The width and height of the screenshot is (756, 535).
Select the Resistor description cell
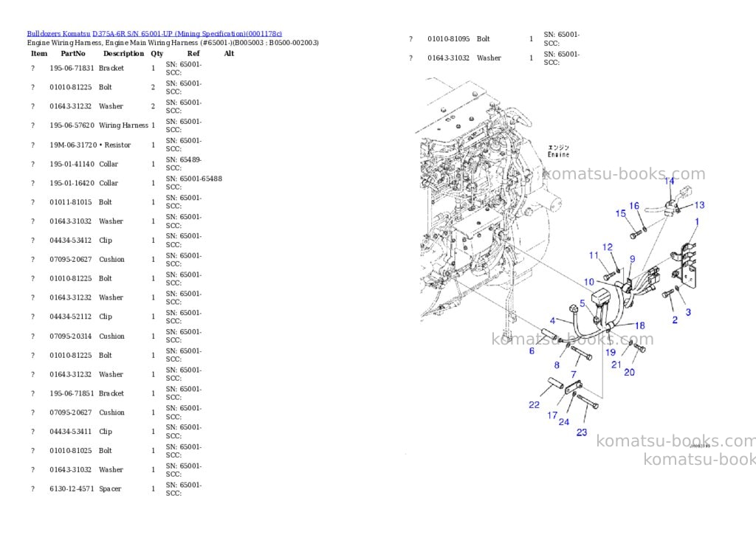(114, 145)
